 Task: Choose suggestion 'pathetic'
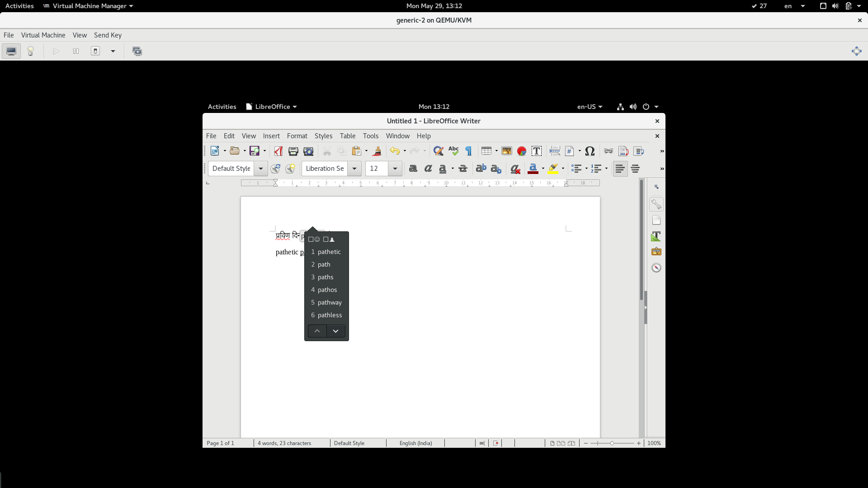point(326,252)
